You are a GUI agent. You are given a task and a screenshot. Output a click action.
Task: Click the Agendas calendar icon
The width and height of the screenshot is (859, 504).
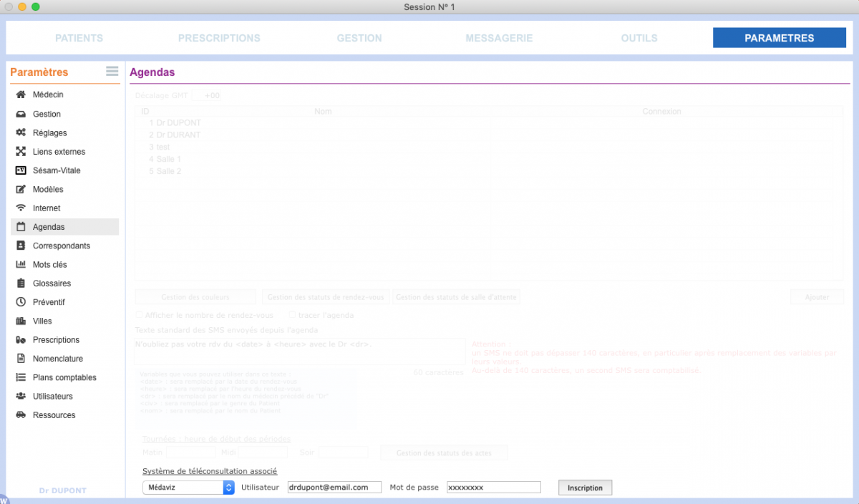21,227
